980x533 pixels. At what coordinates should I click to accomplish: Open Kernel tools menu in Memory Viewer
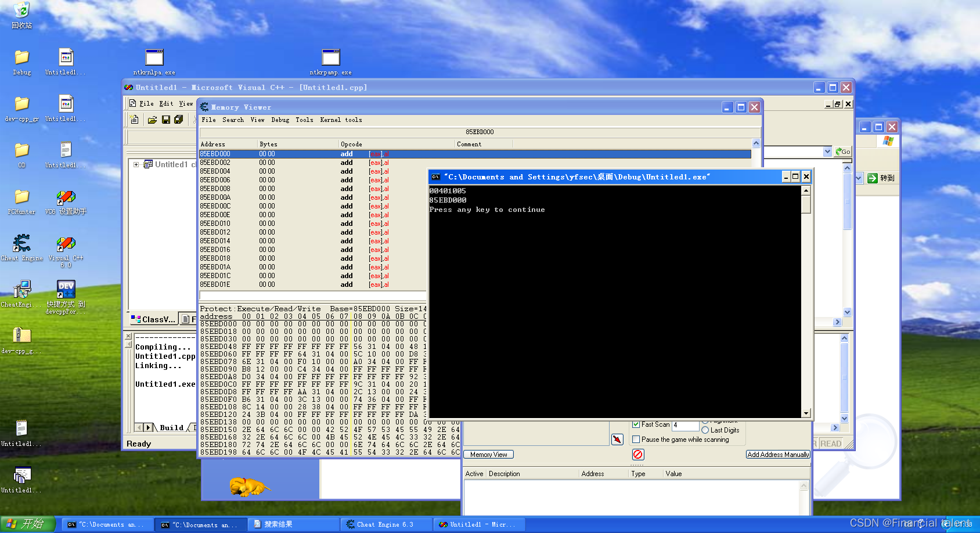341,120
